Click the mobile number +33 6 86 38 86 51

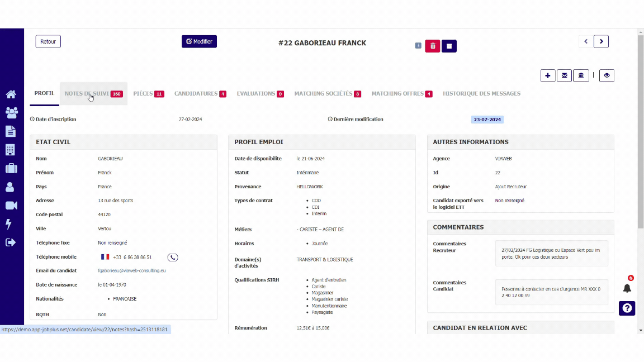[x=132, y=258]
